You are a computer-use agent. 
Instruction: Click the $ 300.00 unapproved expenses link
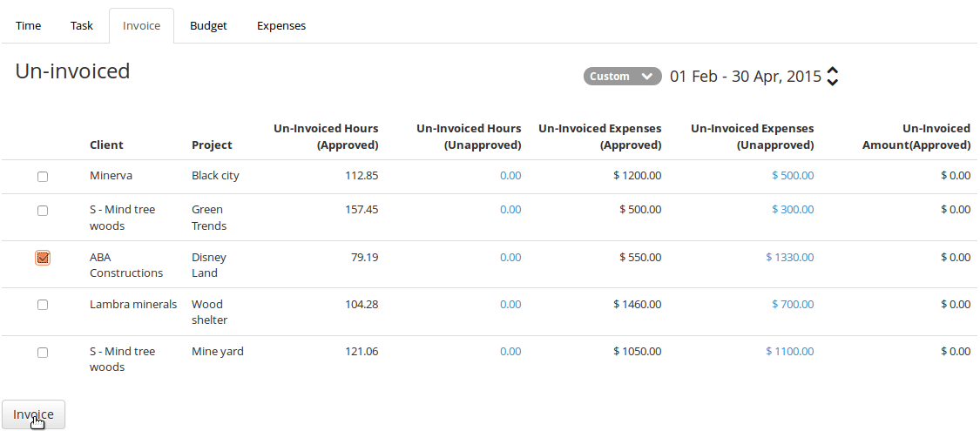793,209
